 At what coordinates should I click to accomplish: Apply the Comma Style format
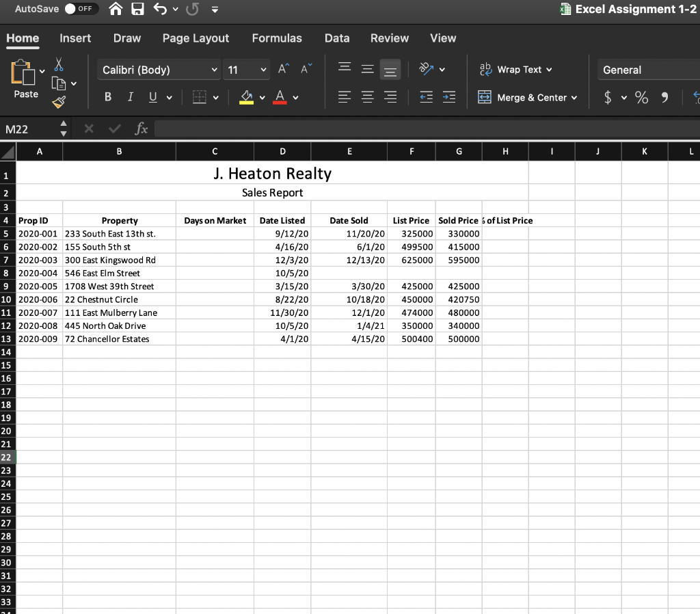click(664, 96)
